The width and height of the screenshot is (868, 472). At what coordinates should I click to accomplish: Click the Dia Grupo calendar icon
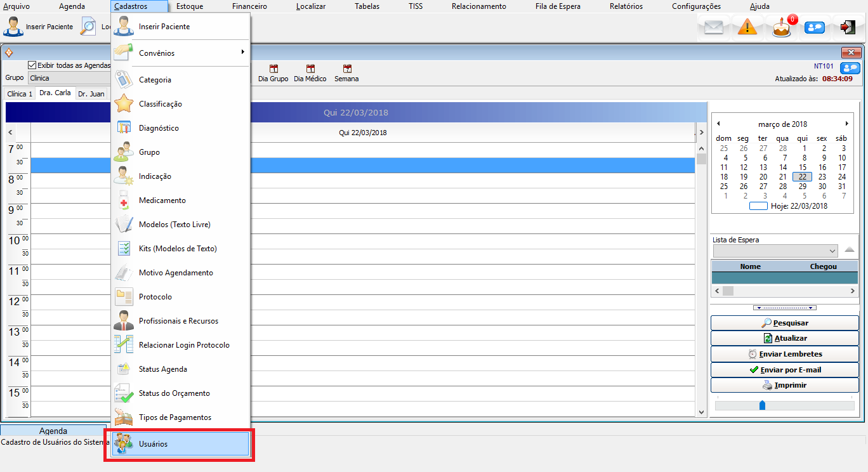click(x=273, y=69)
